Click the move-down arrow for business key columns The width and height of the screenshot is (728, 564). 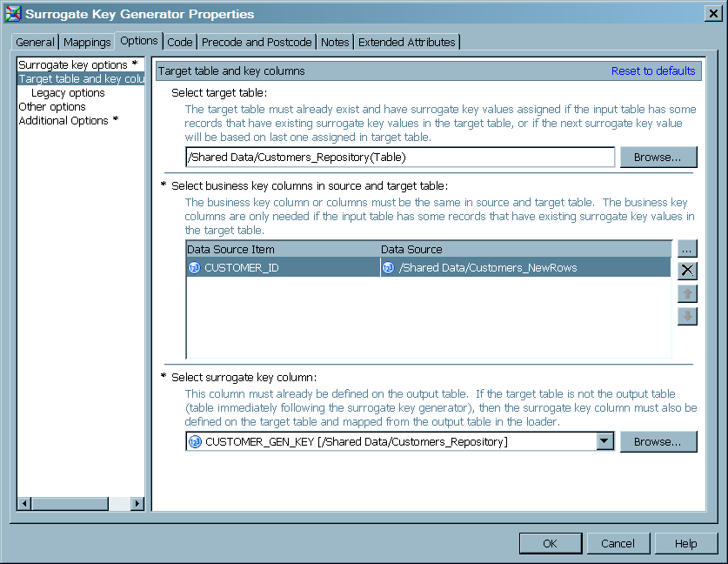click(687, 315)
